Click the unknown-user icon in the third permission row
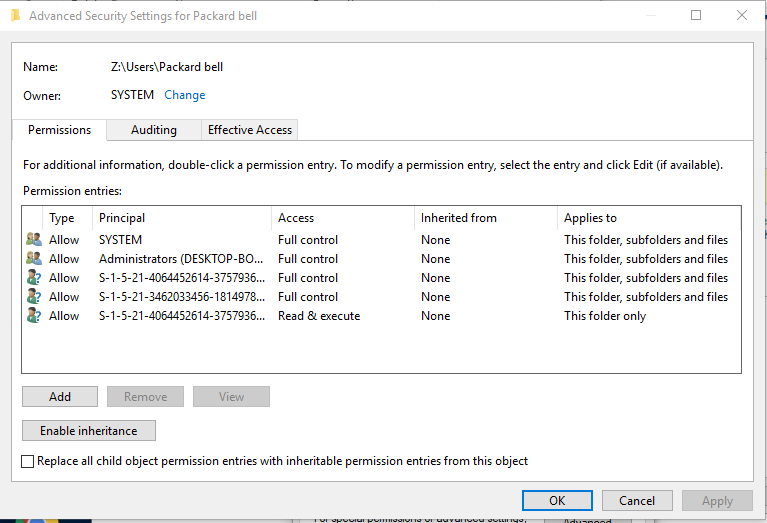 pos(34,278)
